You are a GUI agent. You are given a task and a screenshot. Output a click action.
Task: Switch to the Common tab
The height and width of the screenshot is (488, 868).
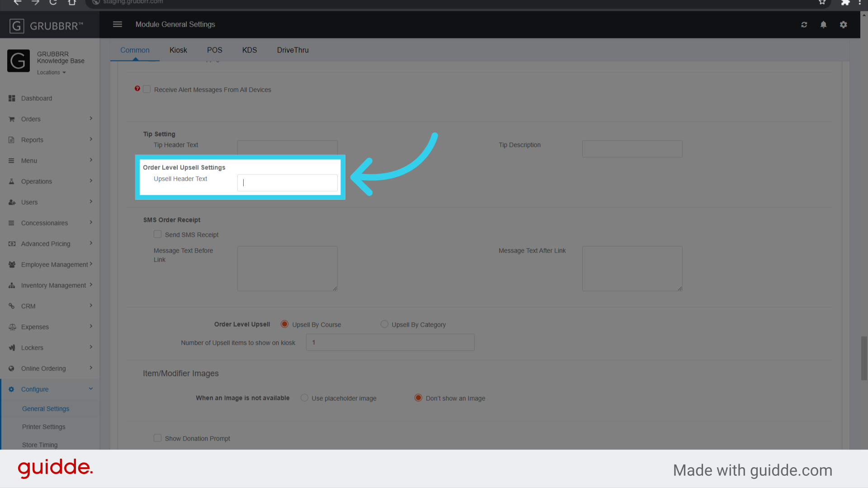click(x=135, y=50)
